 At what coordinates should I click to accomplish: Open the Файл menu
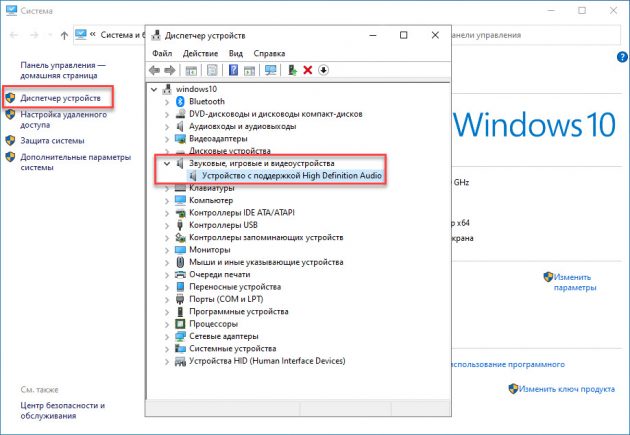click(162, 53)
